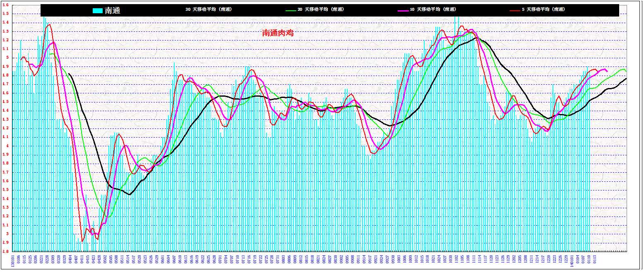Click the y-axis label 3
644x276 pixels.
7,234
